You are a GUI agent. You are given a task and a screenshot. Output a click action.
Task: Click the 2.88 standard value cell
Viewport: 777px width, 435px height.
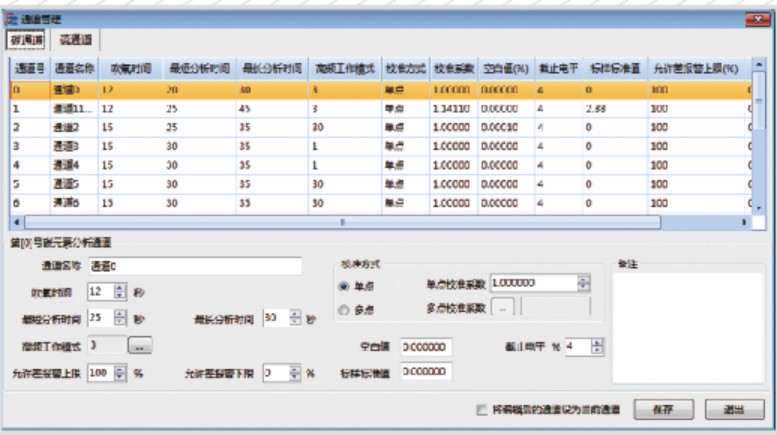615,109
